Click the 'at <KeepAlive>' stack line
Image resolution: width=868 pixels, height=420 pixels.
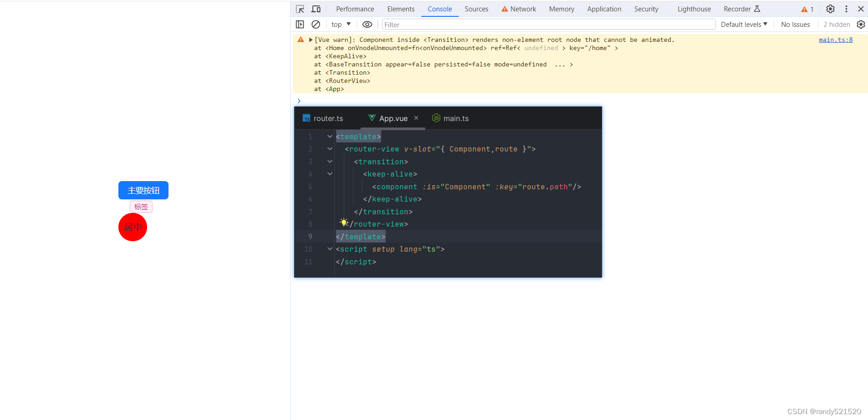point(340,56)
